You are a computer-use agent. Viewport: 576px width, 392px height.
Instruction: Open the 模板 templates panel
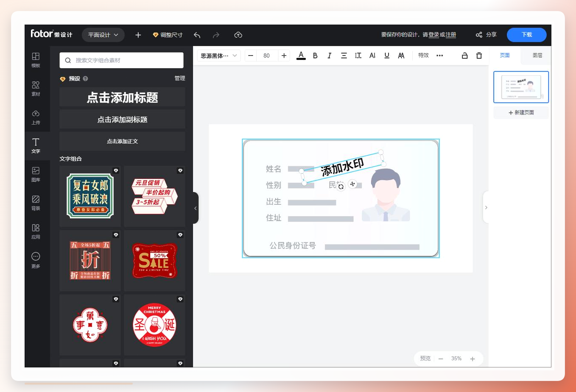coord(36,60)
